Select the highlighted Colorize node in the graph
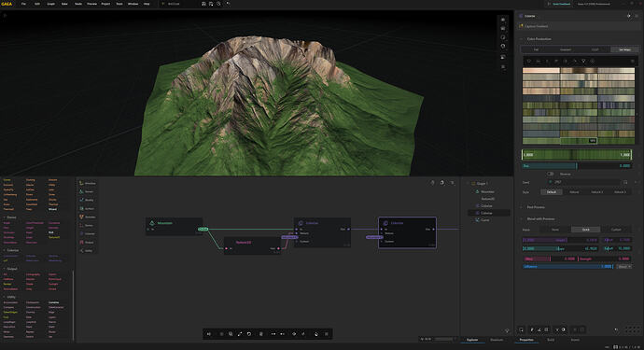 click(407, 232)
